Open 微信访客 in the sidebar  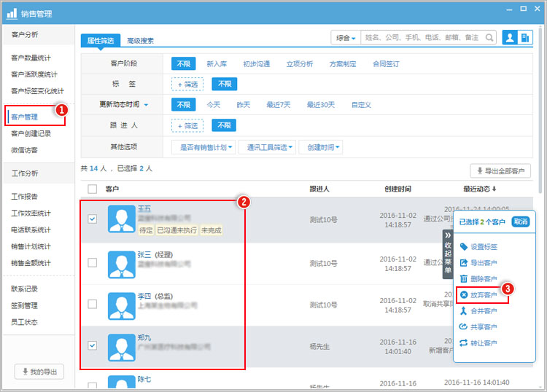(24, 150)
